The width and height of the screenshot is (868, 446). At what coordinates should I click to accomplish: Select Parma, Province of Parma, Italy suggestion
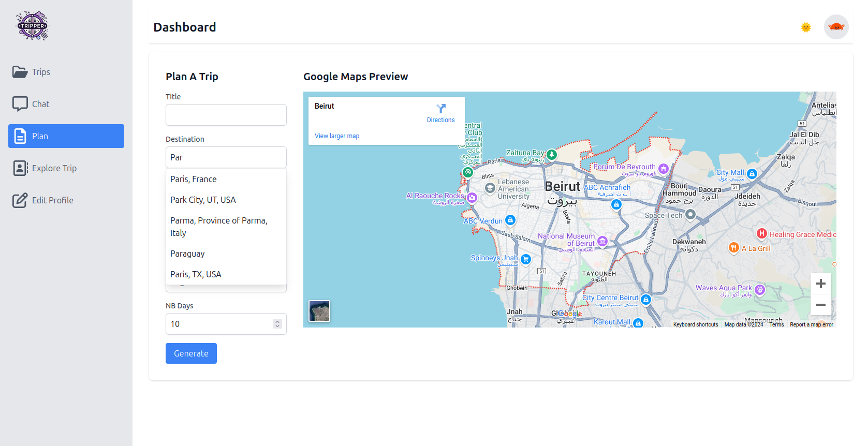click(226, 227)
